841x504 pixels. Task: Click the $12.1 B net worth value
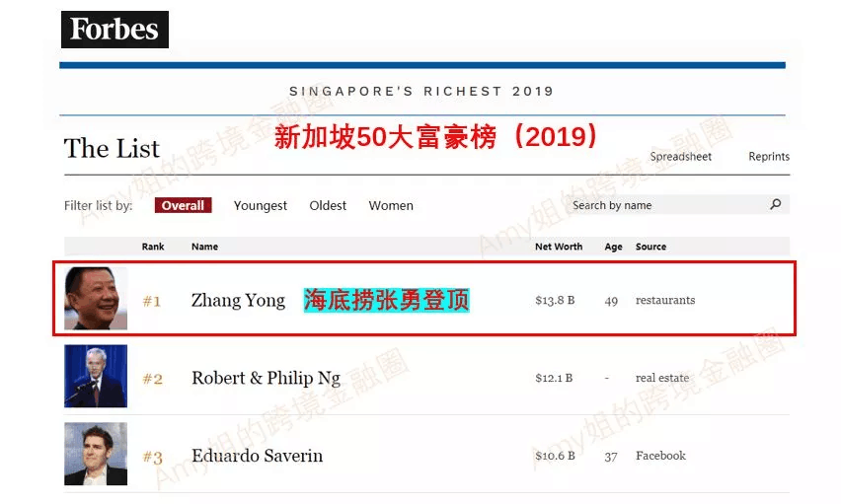[554, 378]
